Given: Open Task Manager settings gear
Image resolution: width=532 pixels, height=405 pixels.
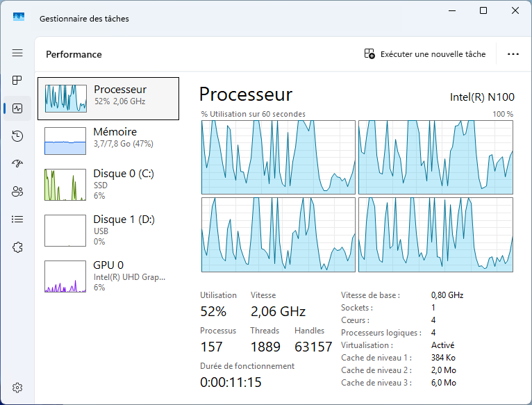Looking at the screenshot, I should 17,388.
